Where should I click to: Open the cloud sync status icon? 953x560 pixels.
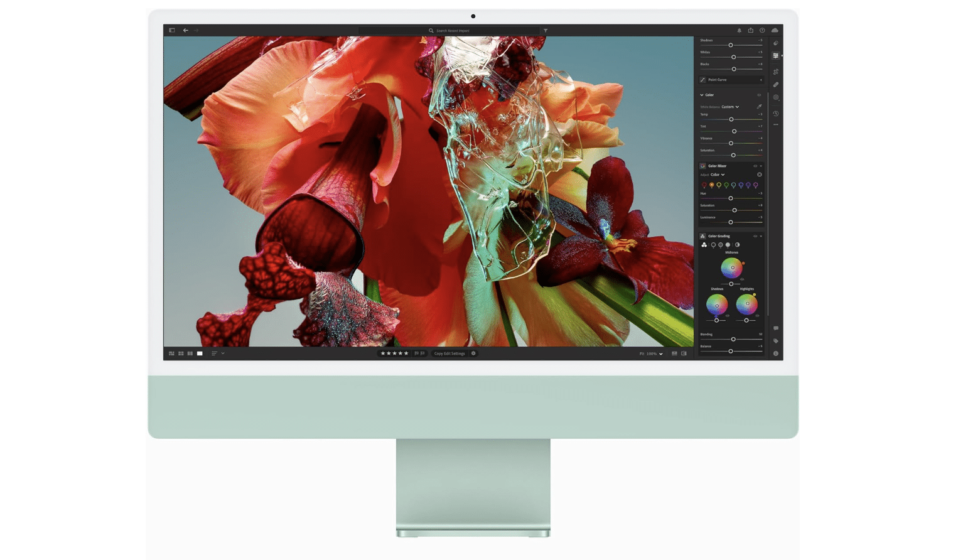(x=775, y=30)
